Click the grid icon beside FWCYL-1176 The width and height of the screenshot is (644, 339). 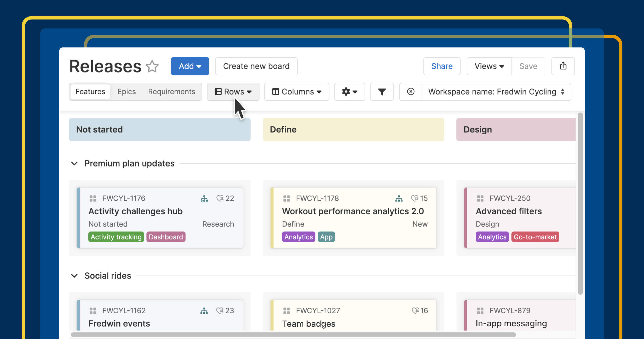[93, 199]
